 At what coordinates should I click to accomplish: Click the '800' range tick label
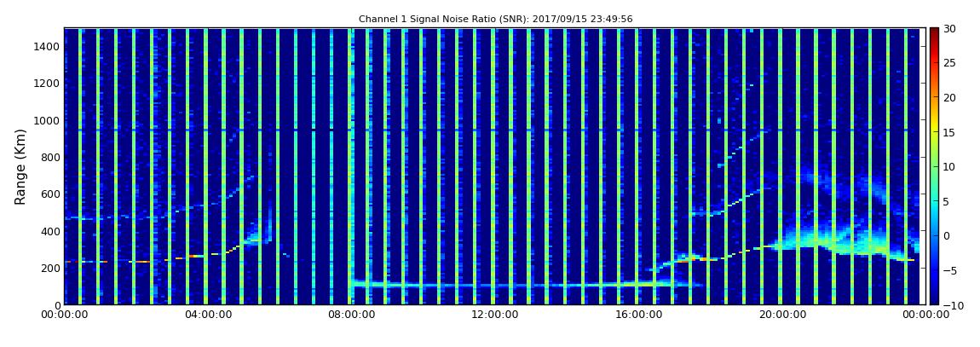[50, 157]
